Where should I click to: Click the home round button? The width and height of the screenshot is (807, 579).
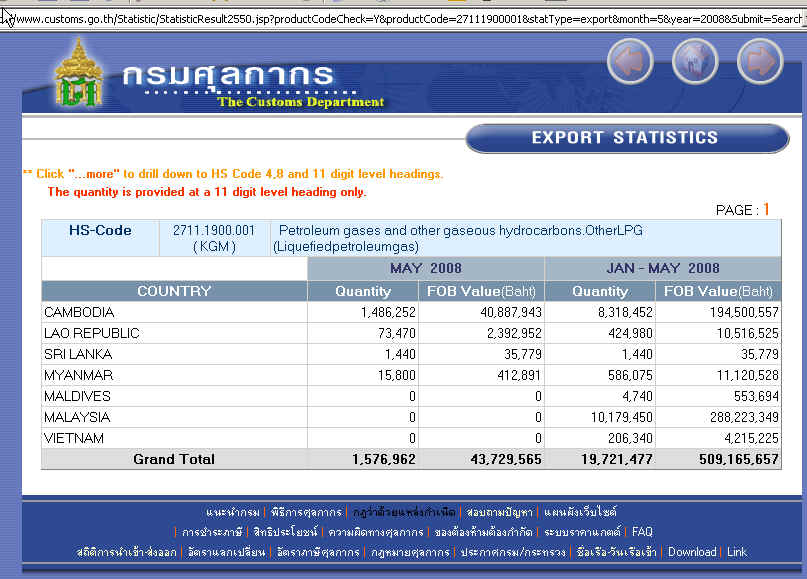pyautogui.click(x=695, y=61)
